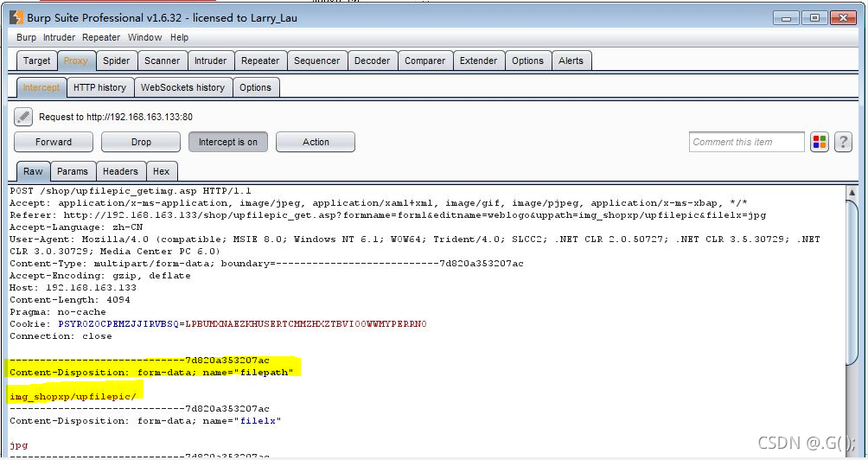Screen dimensions: 868x460
Task: Click the Content-Length: 4094 line
Action: [x=70, y=300]
